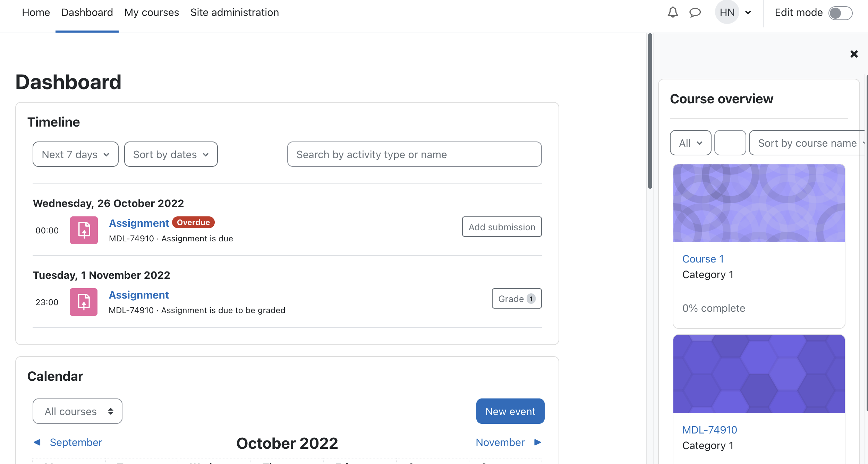Open Site administration menu item

(x=235, y=12)
